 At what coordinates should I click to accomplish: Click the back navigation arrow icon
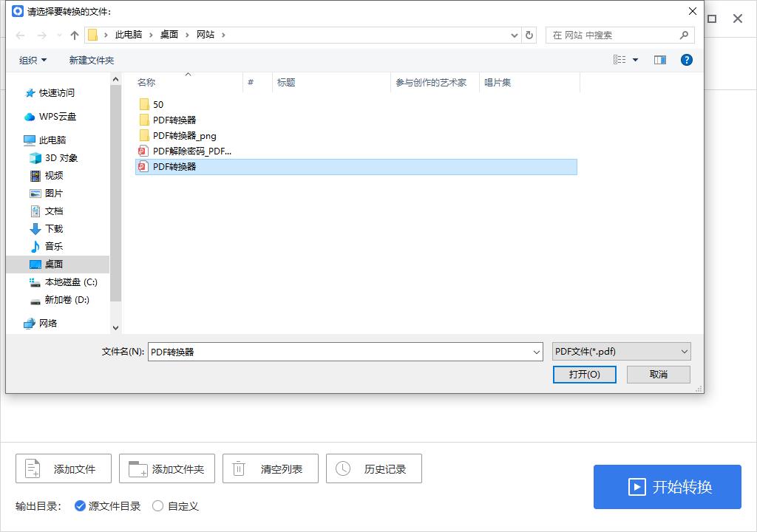click(20, 35)
